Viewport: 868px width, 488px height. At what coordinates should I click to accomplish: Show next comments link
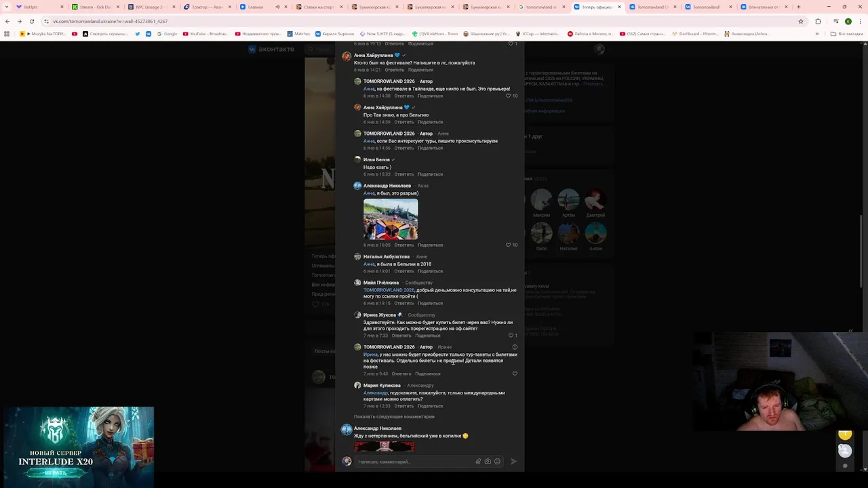pos(394,417)
